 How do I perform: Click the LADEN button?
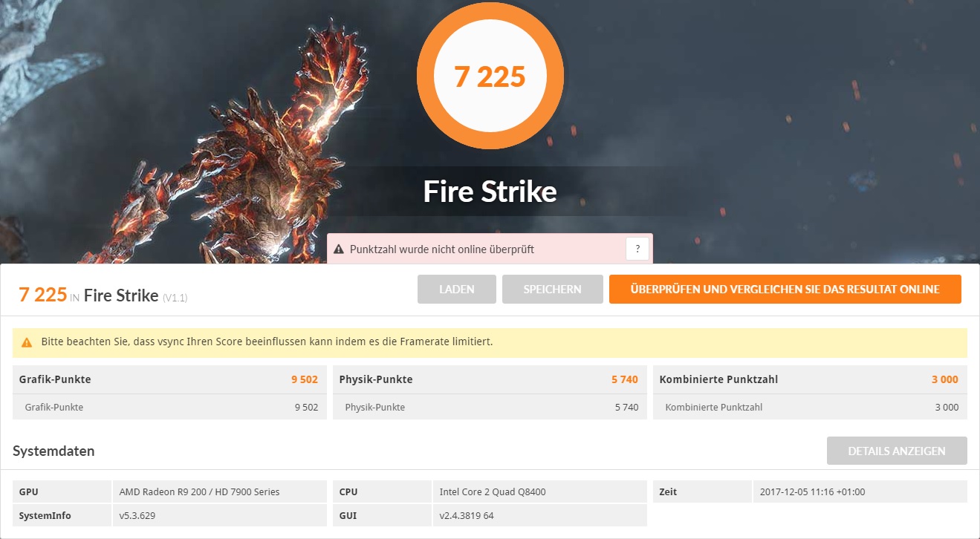[457, 290]
